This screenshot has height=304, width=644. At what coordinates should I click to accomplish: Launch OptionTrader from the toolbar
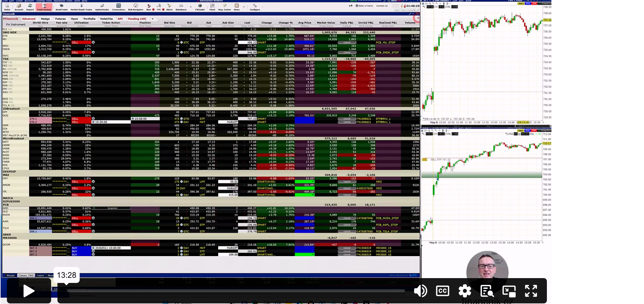(102, 7)
